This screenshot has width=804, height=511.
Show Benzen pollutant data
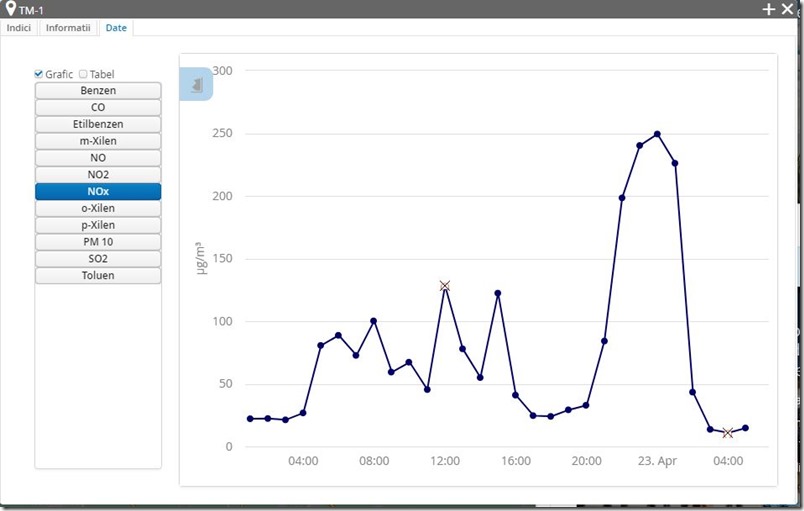point(98,91)
